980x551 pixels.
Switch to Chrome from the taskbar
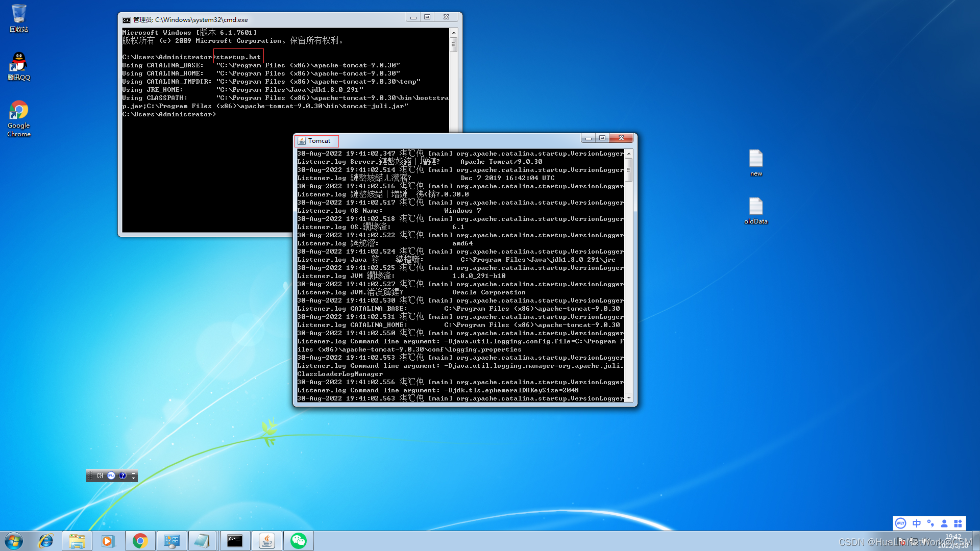click(140, 541)
